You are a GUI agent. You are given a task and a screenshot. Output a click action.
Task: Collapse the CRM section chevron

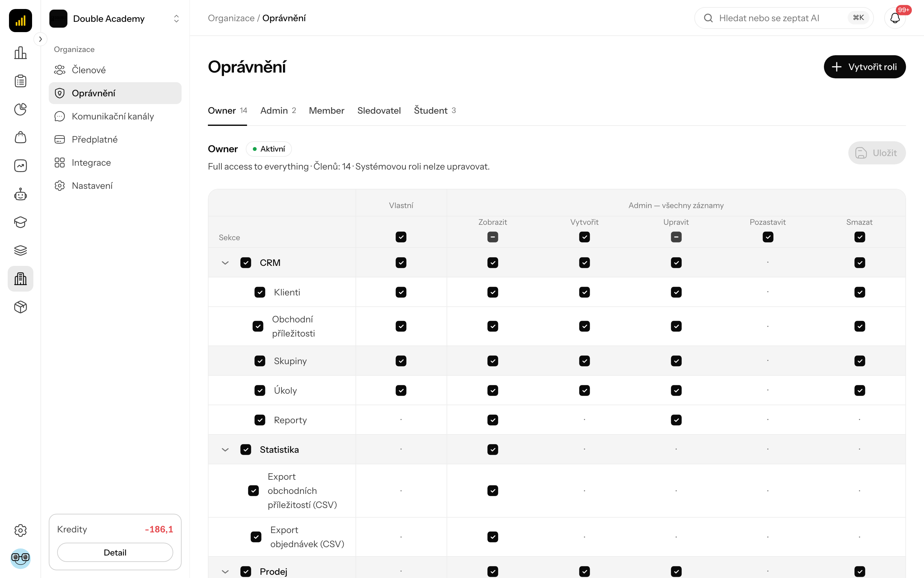(225, 263)
